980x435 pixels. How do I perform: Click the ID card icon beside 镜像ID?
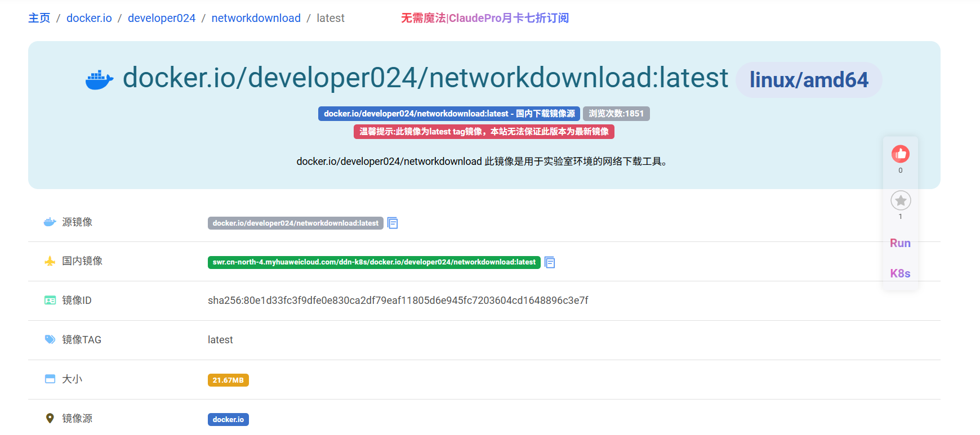point(50,301)
